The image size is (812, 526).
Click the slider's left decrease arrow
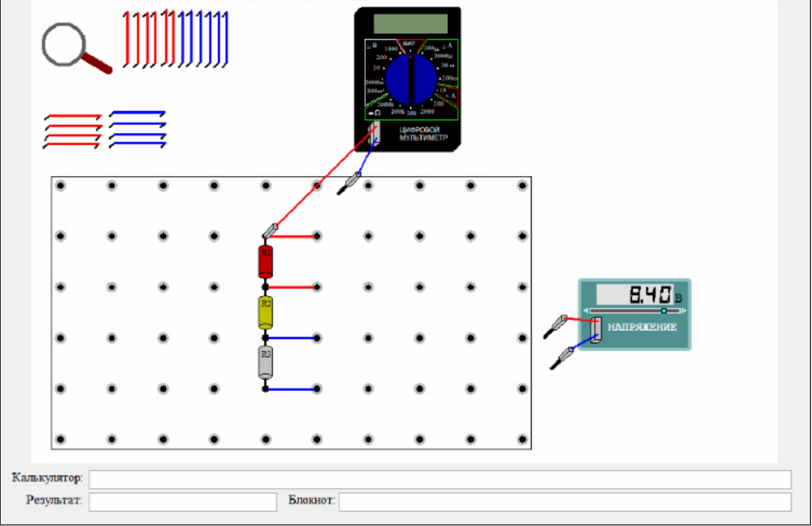point(587,311)
